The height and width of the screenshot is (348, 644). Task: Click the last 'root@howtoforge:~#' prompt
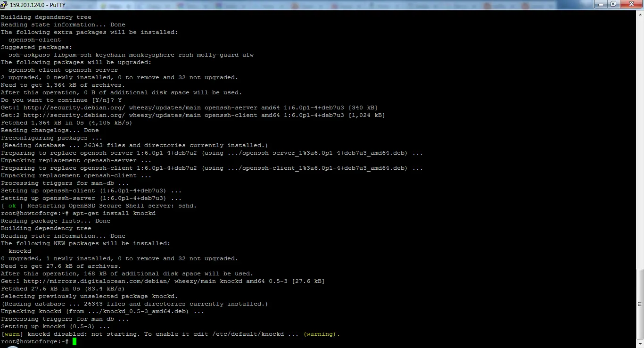pyautogui.click(x=35, y=341)
